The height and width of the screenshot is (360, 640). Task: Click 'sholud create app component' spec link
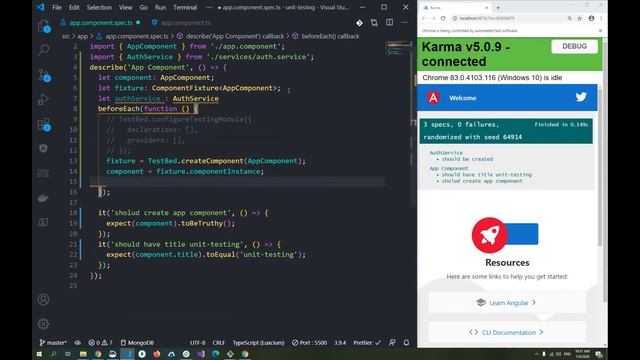coord(482,181)
